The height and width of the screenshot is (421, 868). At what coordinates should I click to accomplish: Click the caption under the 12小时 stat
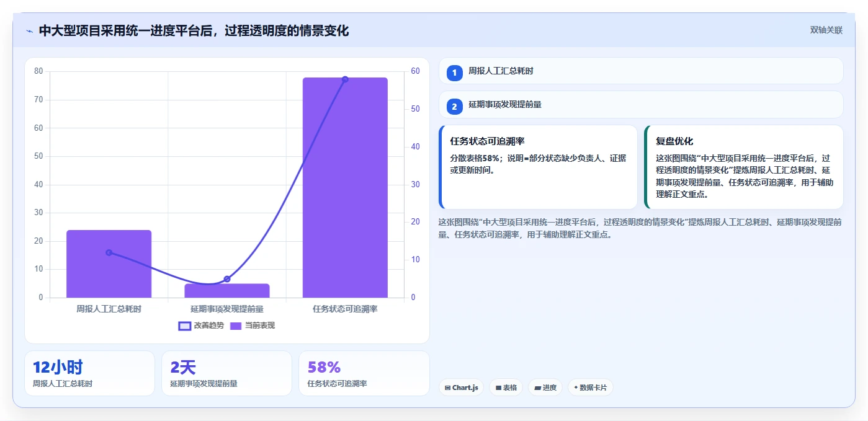click(x=63, y=384)
